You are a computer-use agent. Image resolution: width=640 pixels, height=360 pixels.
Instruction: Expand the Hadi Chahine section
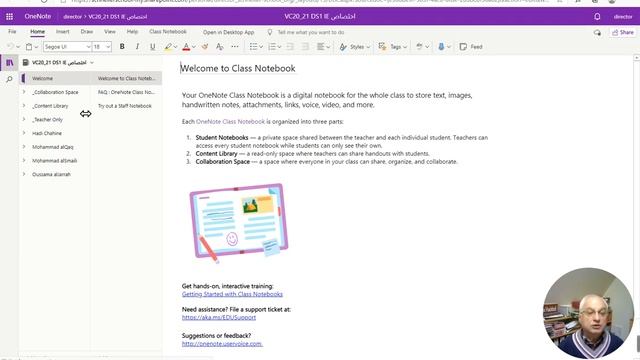tap(24, 133)
